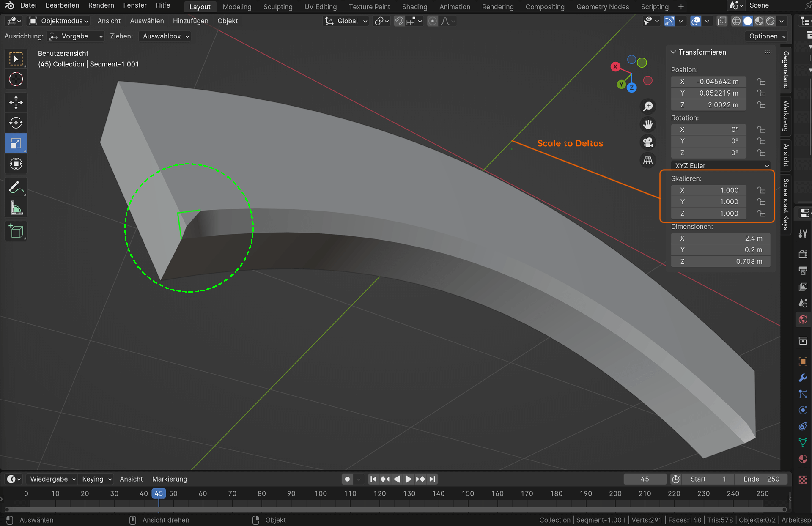
Task: Toggle the lock on Scale Z
Action: [x=761, y=214]
